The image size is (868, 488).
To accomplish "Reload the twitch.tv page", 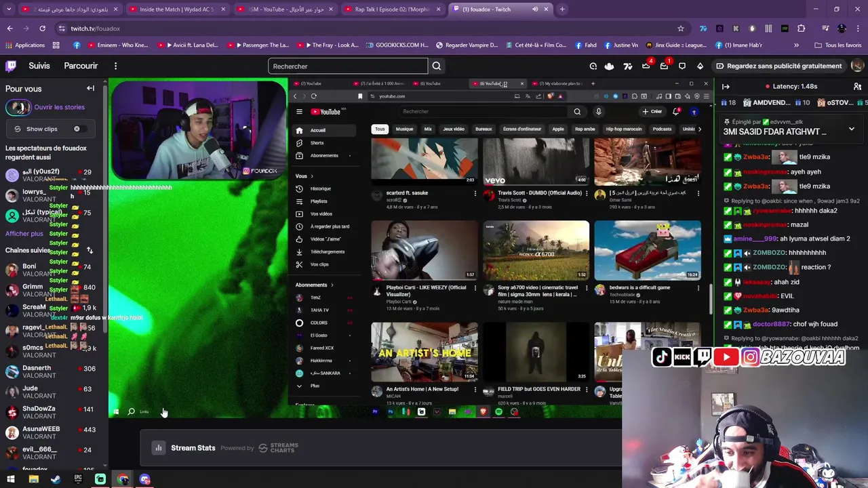I will pyautogui.click(x=42, y=28).
